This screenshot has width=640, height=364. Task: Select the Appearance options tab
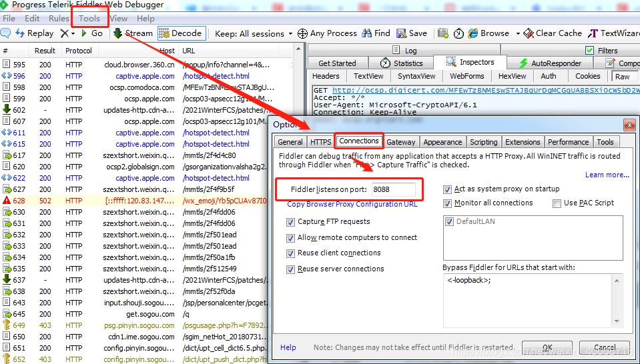pos(442,142)
